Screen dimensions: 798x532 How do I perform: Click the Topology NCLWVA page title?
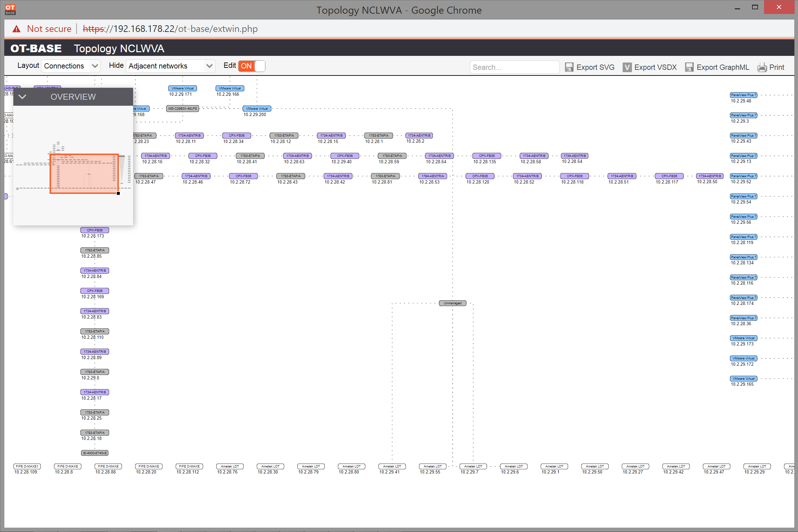(x=119, y=49)
